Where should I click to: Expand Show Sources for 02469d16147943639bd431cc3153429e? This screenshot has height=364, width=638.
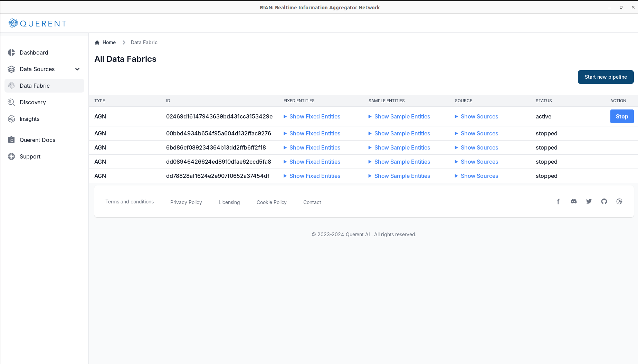pyautogui.click(x=477, y=116)
